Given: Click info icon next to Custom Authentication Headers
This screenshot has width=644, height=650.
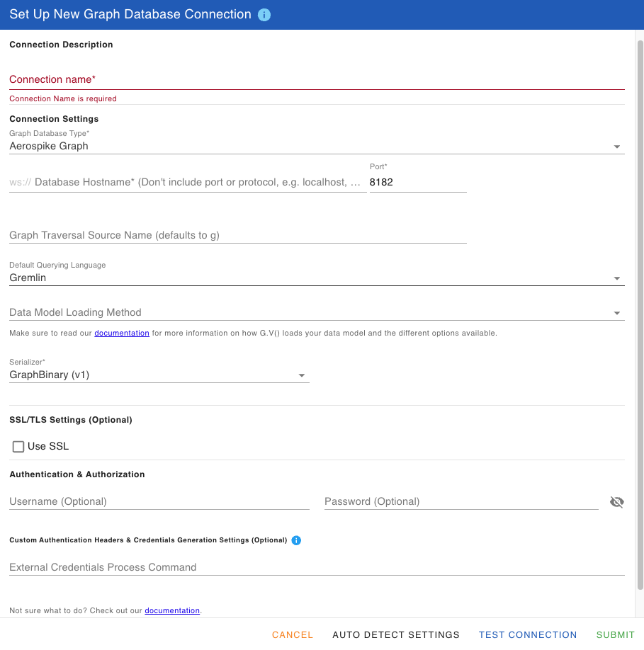Looking at the screenshot, I should (x=296, y=540).
